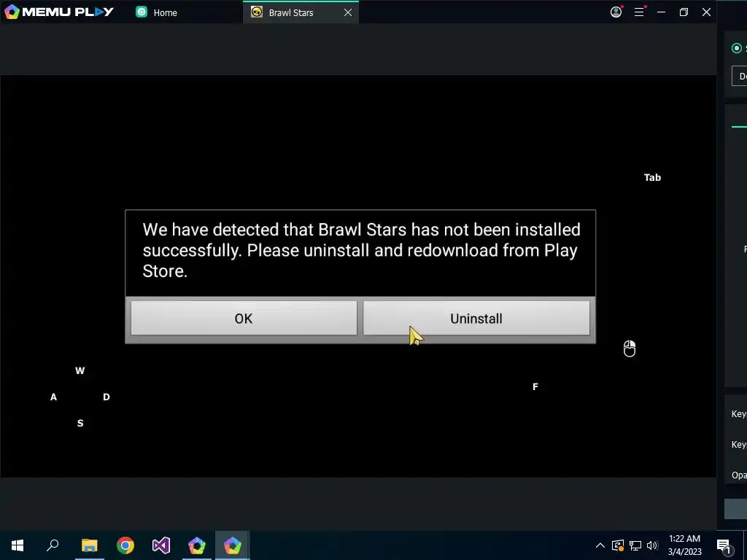Open the first MEmu taskbar icon
The image size is (747, 560).
pyautogui.click(x=197, y=545)
